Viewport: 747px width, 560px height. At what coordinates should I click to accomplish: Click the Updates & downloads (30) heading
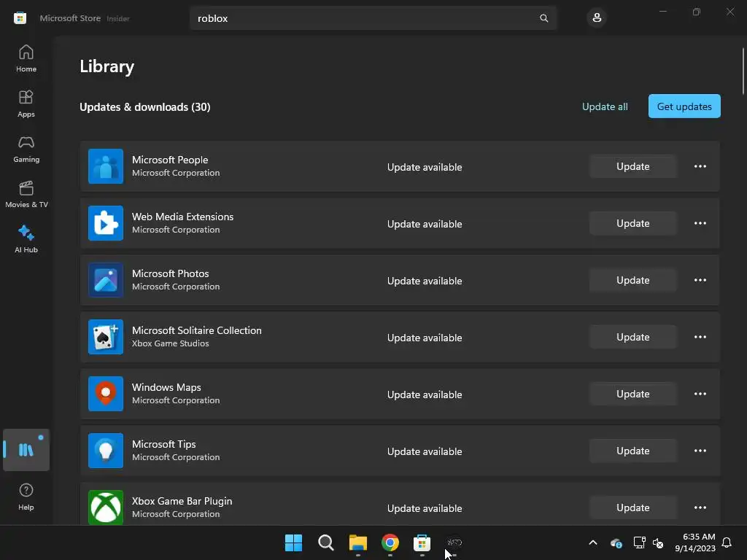[x=145, y=106]
